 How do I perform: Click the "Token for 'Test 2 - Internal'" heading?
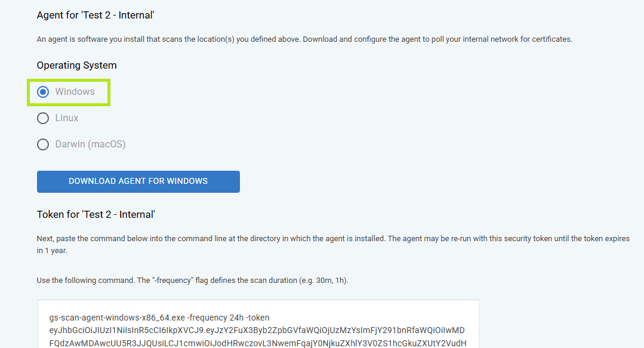(x=95, y=214)
